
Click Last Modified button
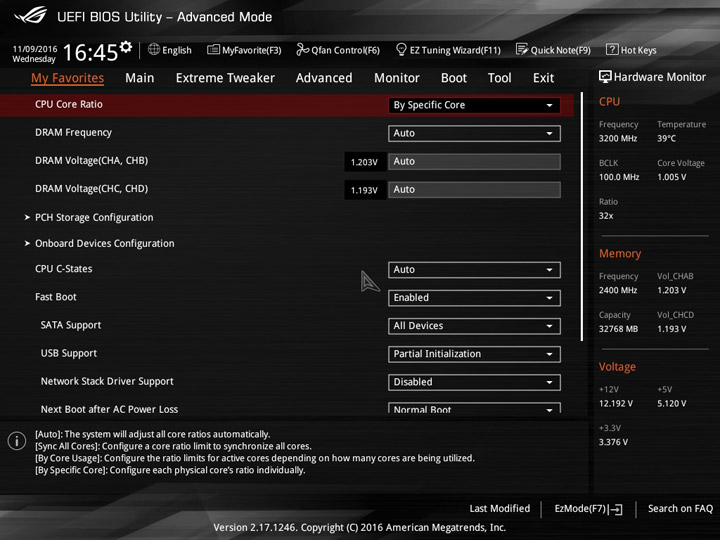point(500,509)
